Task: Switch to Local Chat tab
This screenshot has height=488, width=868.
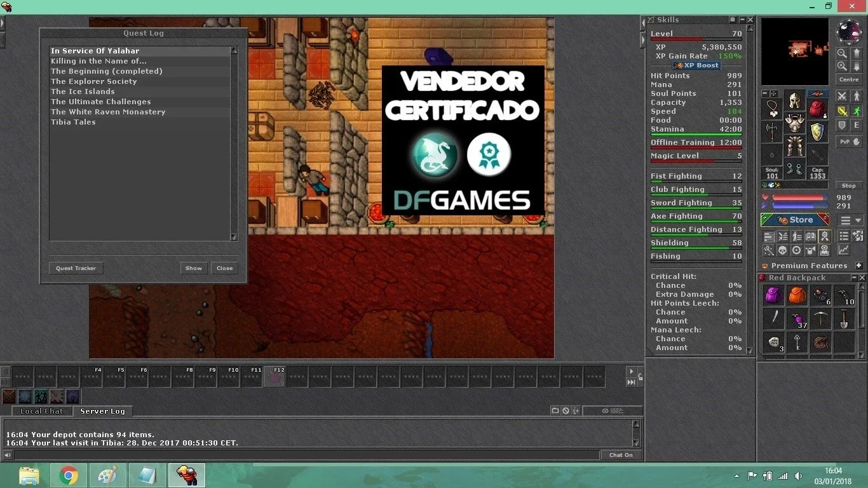Action: point(42,411)
